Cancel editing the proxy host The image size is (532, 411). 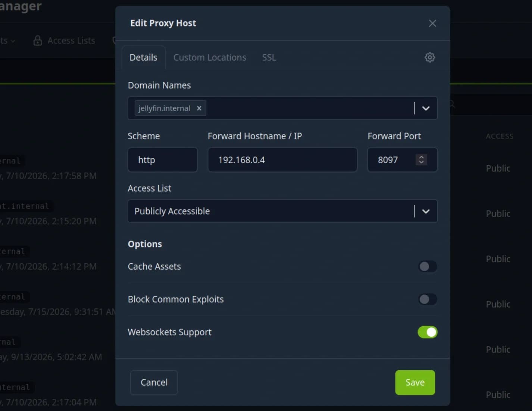154,382
